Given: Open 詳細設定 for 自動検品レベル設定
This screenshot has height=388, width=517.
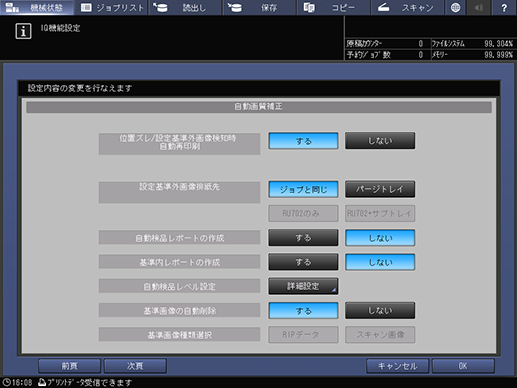Looking at the screenshot, I should pyautogui.click(x=303, y=286).
